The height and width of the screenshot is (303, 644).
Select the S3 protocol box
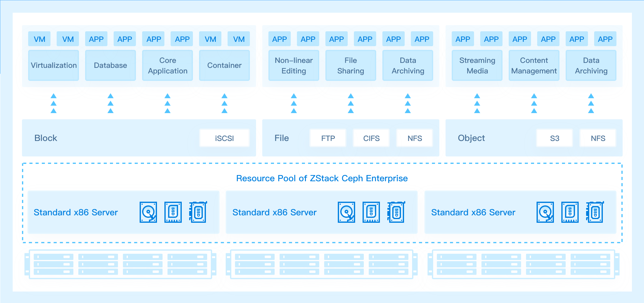(555, 138)
